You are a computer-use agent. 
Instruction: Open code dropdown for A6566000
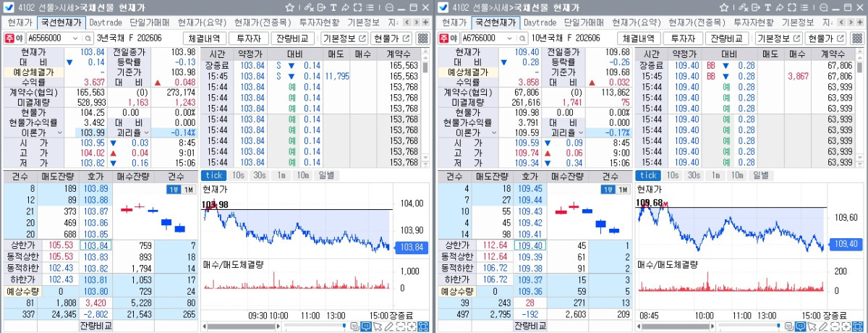77,38
